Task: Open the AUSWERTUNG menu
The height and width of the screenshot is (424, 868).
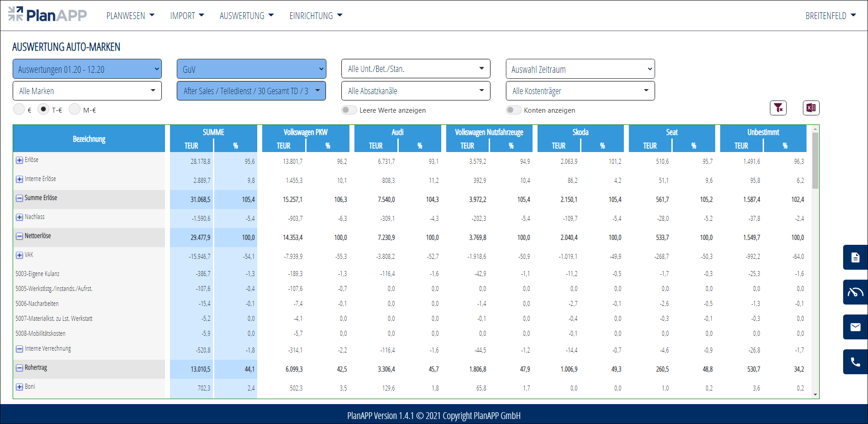Action: (246, 16)
